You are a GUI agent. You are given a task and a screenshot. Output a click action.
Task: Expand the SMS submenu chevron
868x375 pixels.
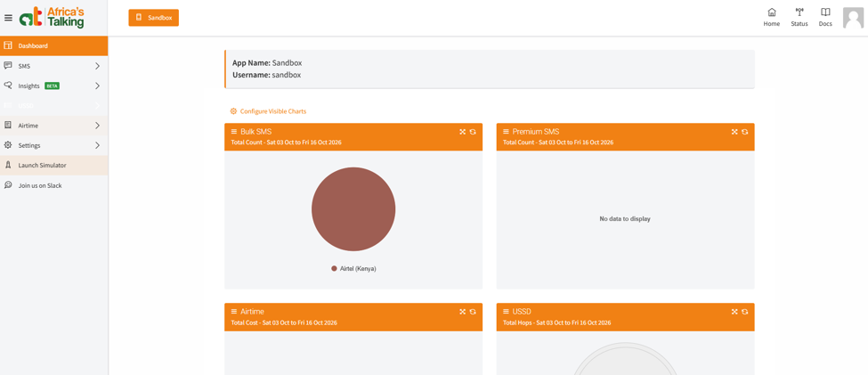point(97,66)
